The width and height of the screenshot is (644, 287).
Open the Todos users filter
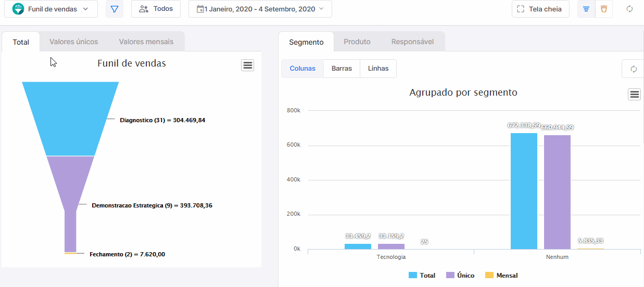[x=156, y=9]
